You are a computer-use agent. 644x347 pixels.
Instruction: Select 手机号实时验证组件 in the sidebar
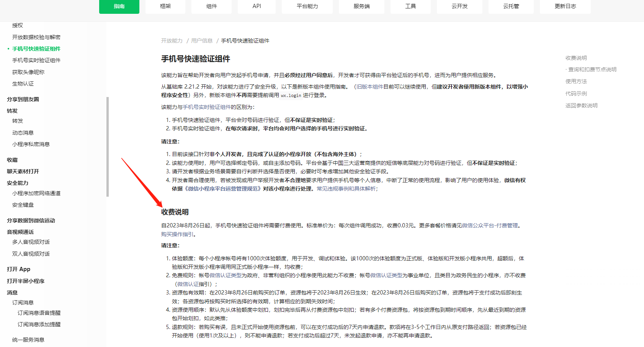coord(36,60)
